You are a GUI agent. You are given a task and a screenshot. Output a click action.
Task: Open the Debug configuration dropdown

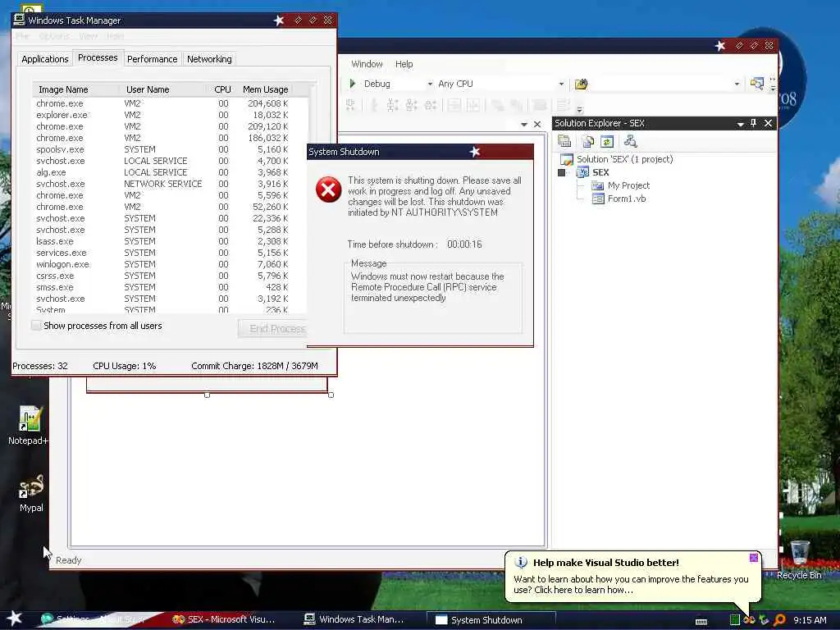point(430,84)
